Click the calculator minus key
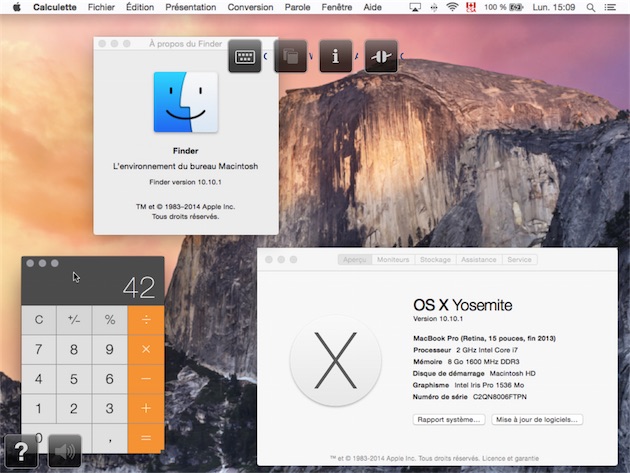 click(146, 379)
